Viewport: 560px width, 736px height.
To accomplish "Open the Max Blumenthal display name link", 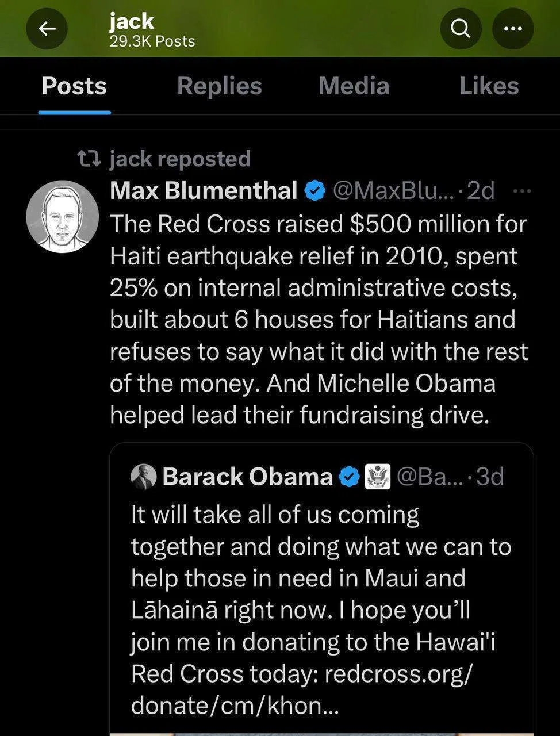I will point(204,190).
